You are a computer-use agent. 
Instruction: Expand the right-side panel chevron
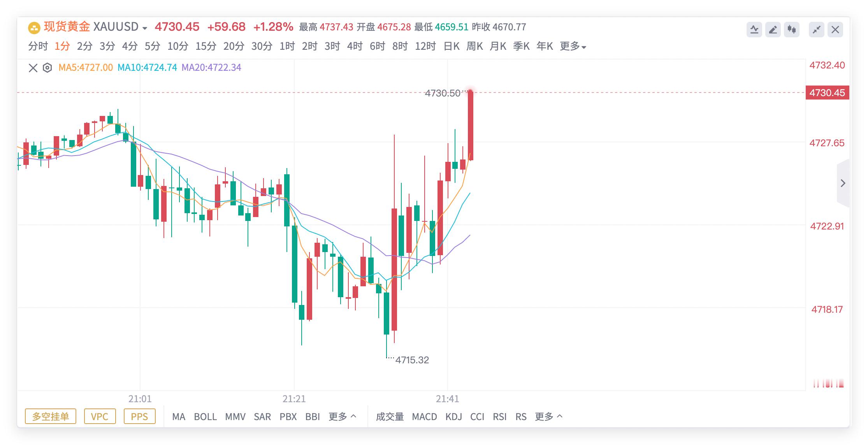pyautogui.click(x=843, y=183)
